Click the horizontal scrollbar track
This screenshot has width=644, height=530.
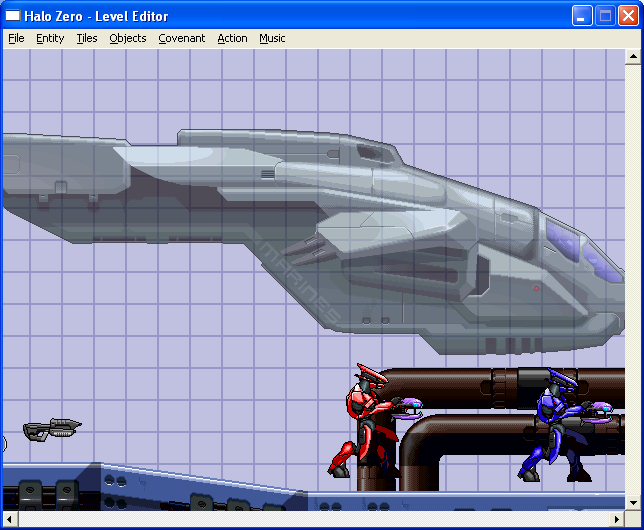pyautogui.click(x=314, y=519)
